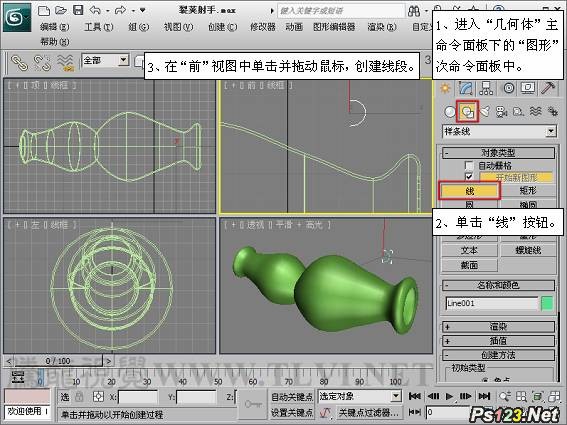Click Zoom Extents Selected viewport icon
Image resolution: width=567 pixels, height=425 pixels.
[x=537, y=397]
